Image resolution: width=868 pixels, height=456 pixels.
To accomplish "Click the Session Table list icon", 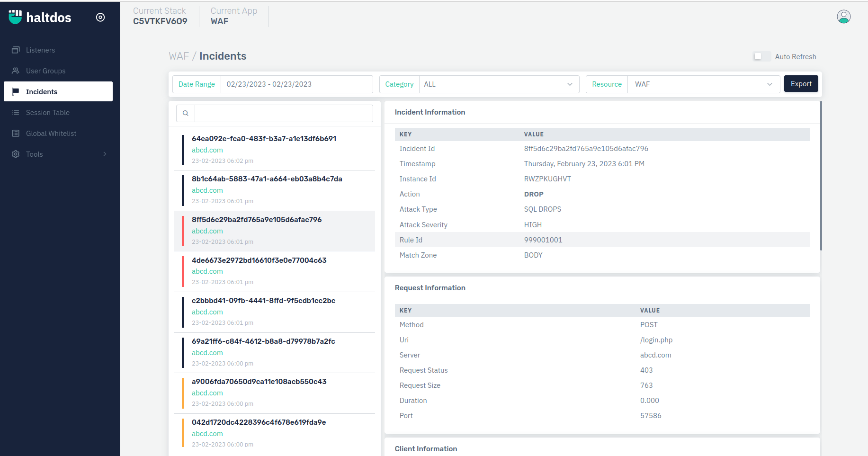I will point(16,112).
